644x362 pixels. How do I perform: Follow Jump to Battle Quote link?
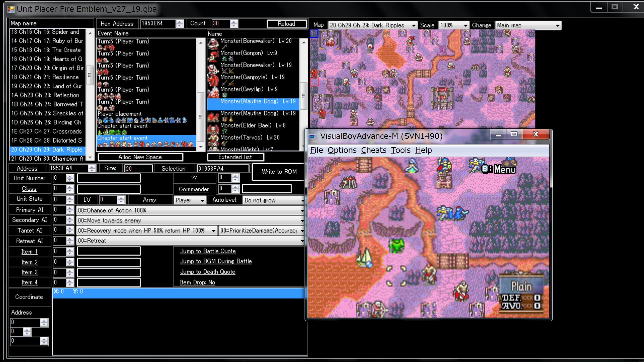pos(208,251)
